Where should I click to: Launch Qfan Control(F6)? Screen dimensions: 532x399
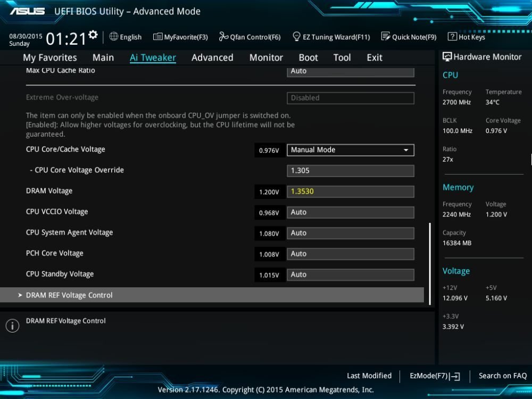click(250, 37)
